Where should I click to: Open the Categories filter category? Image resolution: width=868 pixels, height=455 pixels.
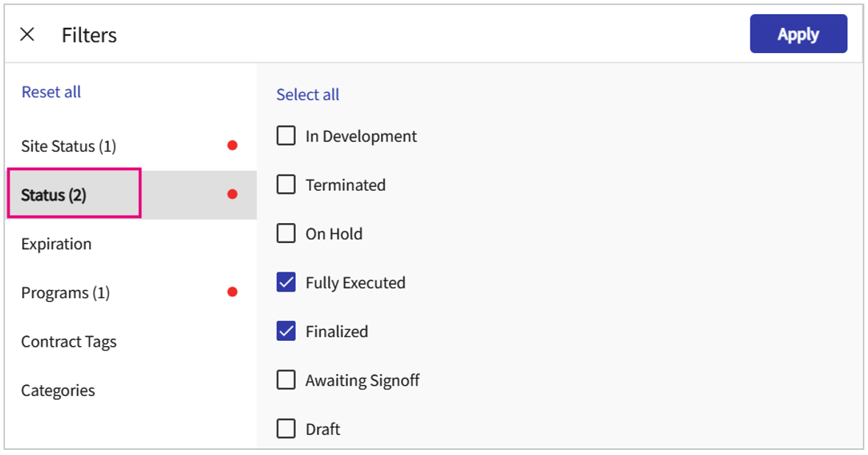coord(58,390)
